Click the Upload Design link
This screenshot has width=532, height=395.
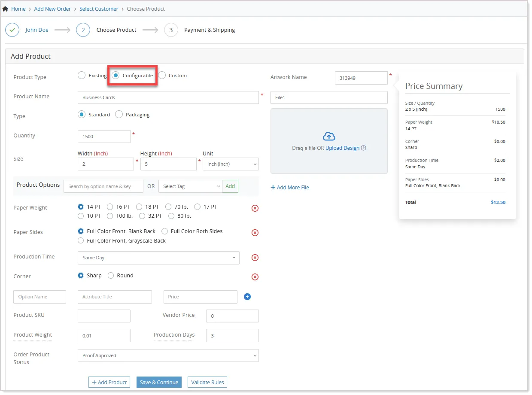tap(342, 148)
